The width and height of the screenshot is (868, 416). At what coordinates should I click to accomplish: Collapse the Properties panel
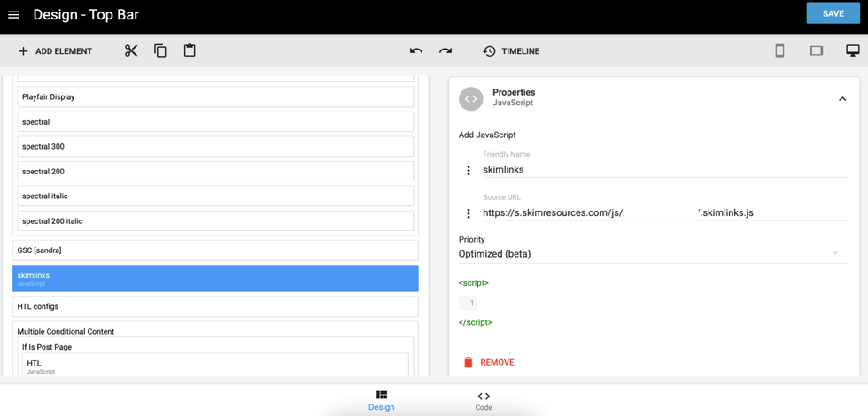click(x=841, y=99)
